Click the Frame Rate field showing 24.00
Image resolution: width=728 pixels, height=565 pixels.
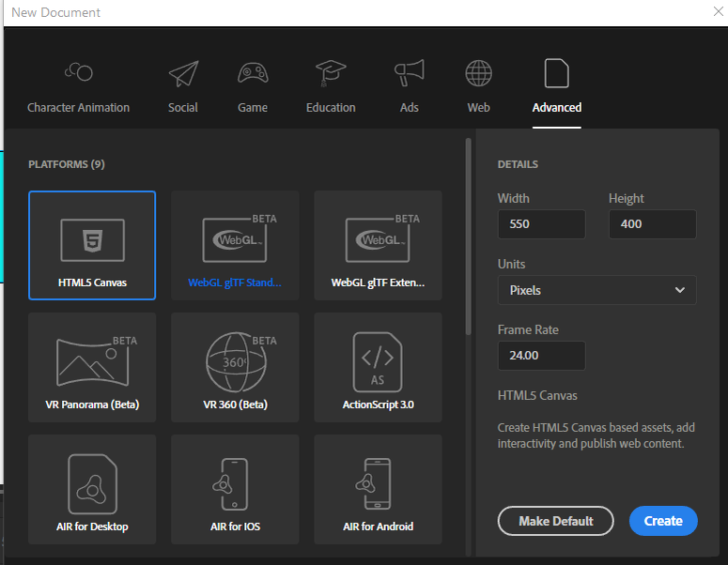click(x=541, y=356)
